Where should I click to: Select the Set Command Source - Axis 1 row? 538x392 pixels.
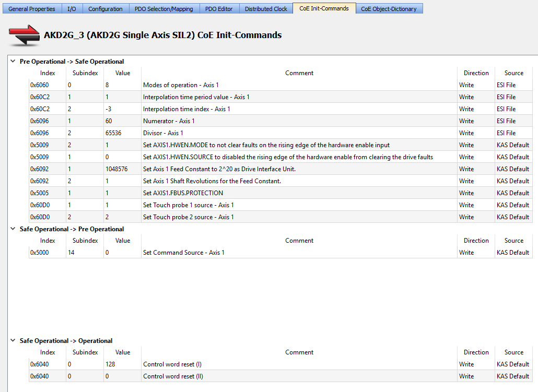tap(280, 253)
